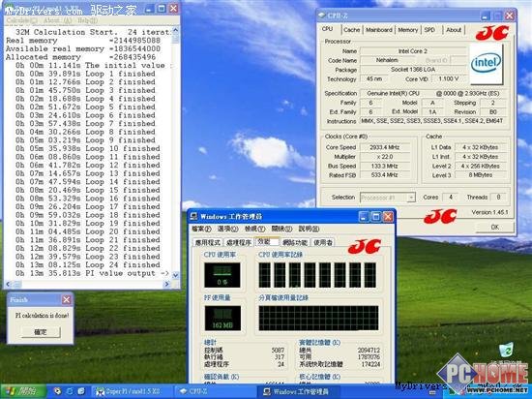The height and width of the screenshot is (399, 532).
Task: Open Help menu in Super PI
Action: (x=87, y=20)
